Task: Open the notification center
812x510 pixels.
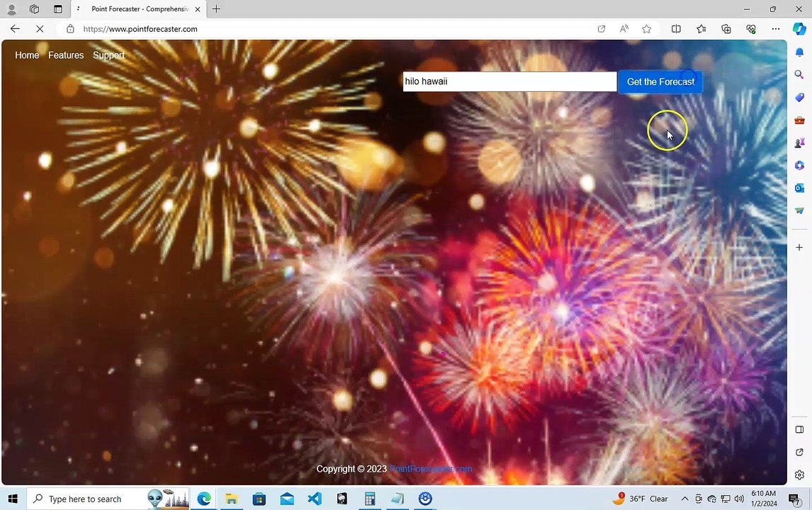Action: (794, 499)
